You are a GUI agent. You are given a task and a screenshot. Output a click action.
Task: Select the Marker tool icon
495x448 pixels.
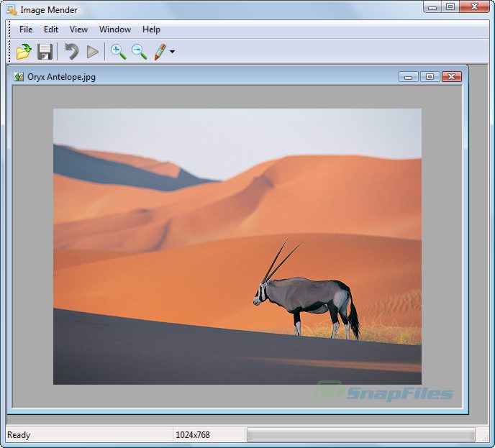160,52
